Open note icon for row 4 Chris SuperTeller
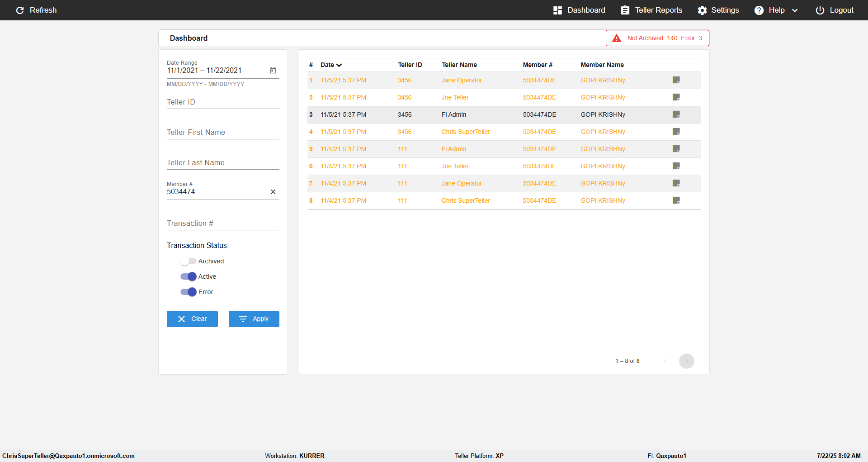Viewport: 868px width, 462px height. 676,132
